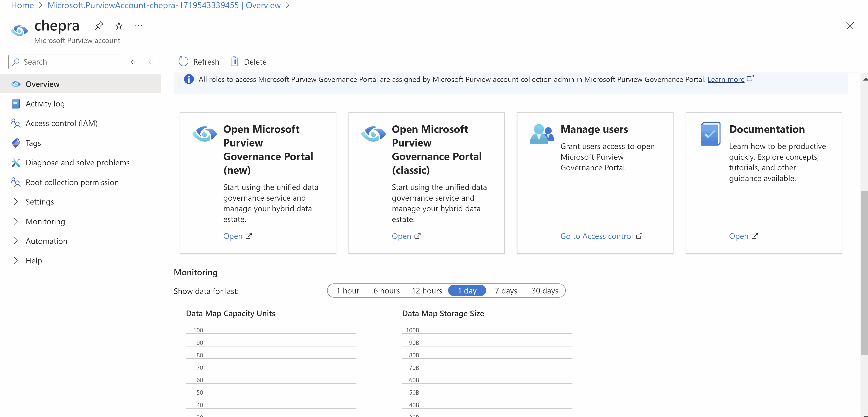This screenshot has width=868, height=417.
Task: Click the Documentation checkmark book icon
Action: tap(711, 134)
